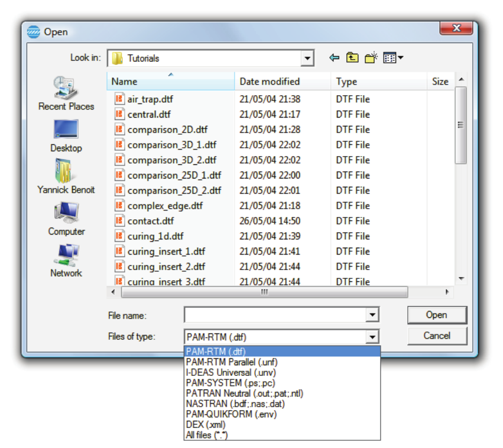Open Network location
The image size is (503, 448).
(x=66, y=261)
